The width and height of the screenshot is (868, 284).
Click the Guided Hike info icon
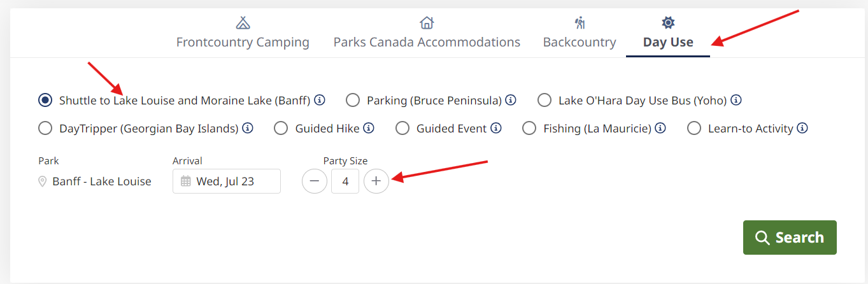point(369,128)
